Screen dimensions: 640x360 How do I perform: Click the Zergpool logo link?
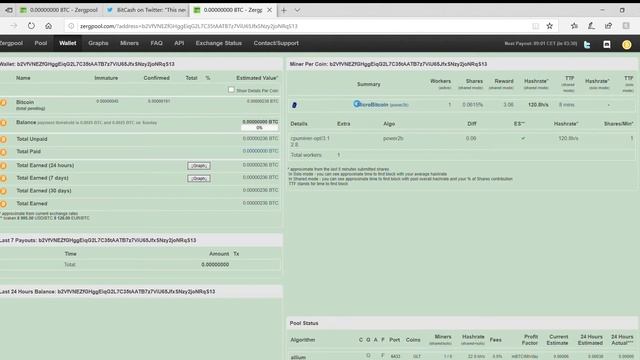coord(11,43)
